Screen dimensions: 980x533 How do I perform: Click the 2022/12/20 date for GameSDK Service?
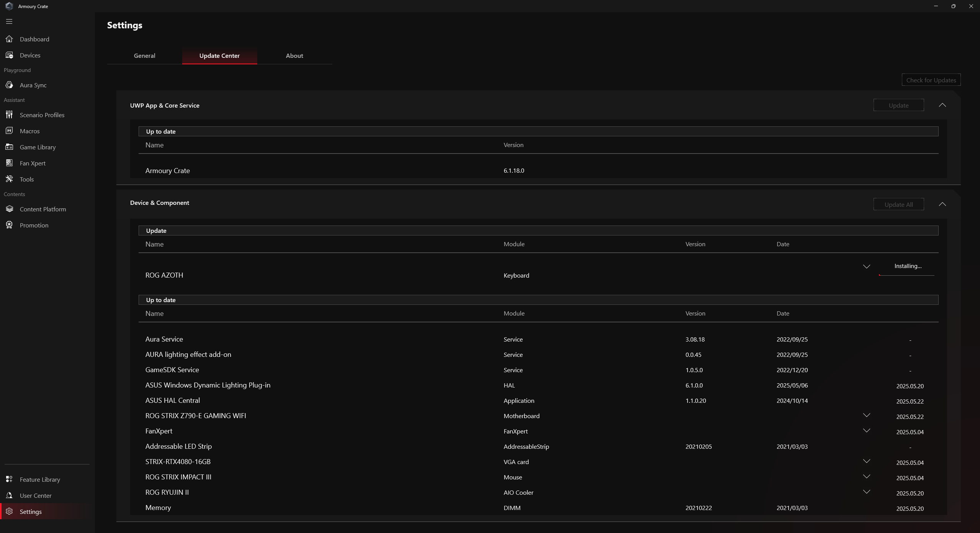click(792, 370)
